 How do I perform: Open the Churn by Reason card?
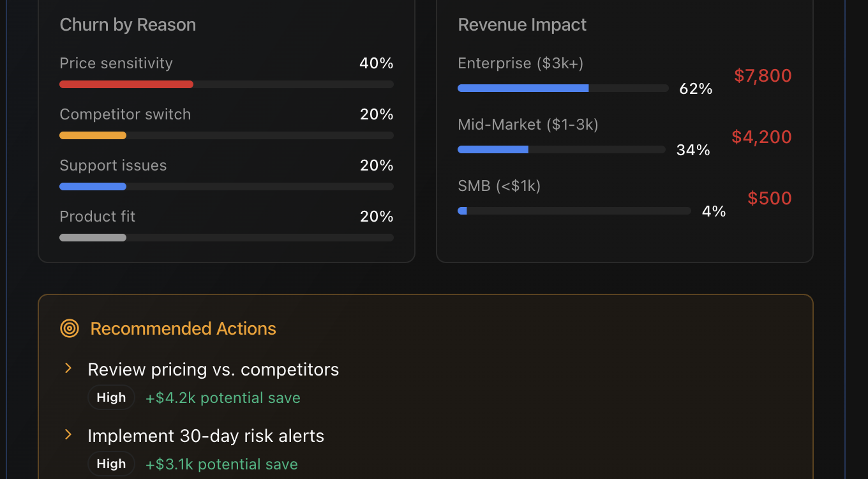[x=128, y=24]
